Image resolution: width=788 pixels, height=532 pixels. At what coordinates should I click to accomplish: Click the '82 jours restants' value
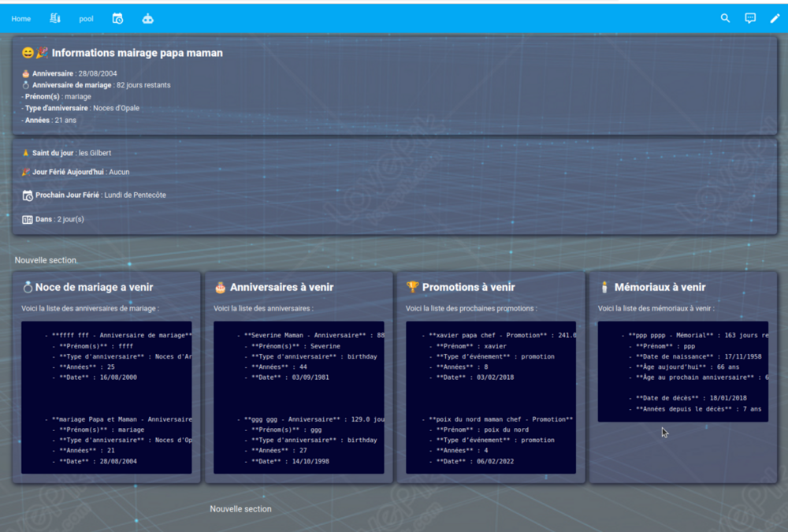(143, 85)
